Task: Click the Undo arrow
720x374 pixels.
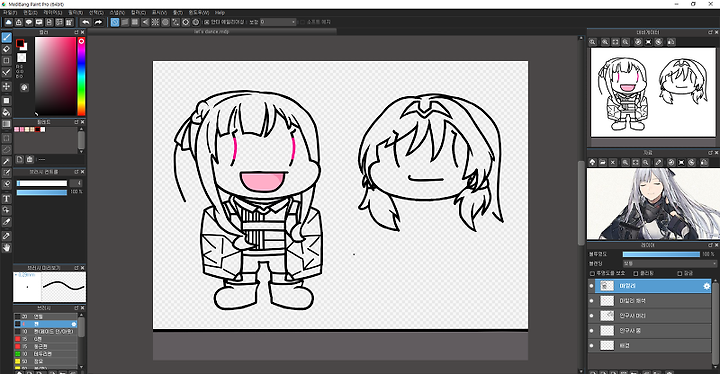Action: tap(86, 22)
